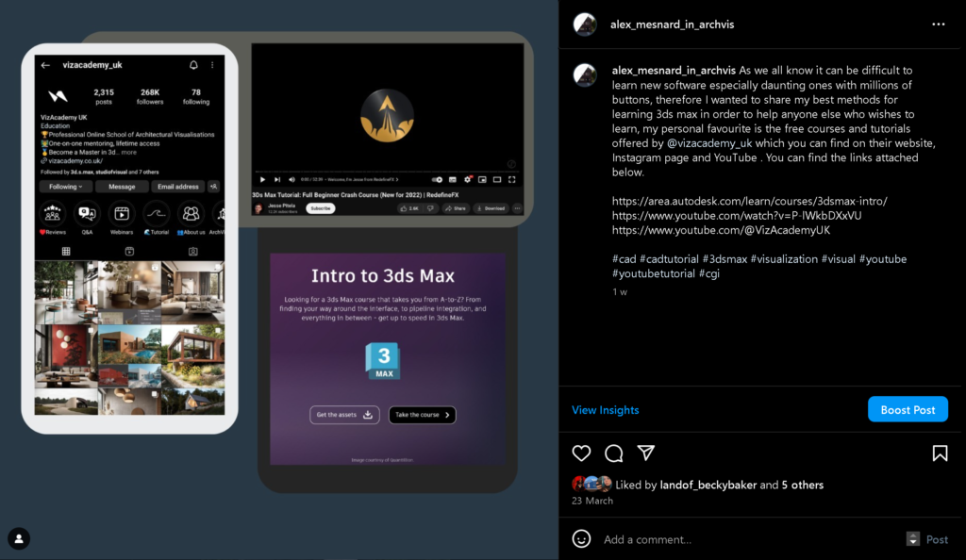
Task: Share the post via paper-plane icon
Action: (x=645, y=453)
